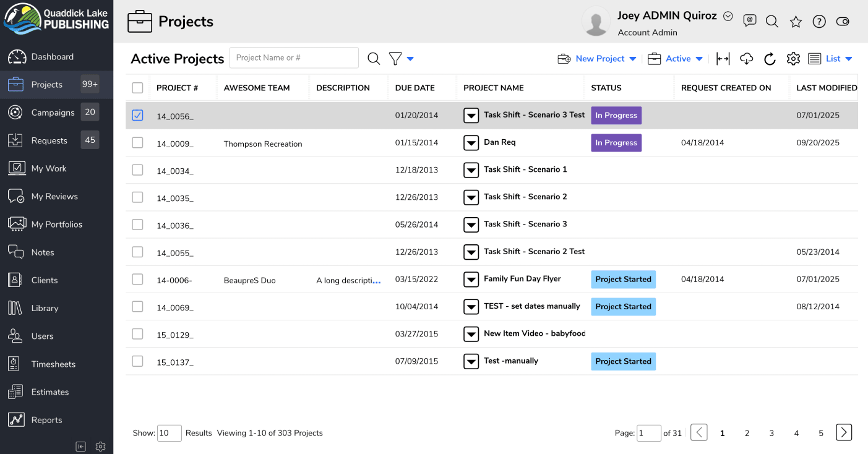868x454 pixels.
Task: Go to Timesheets in the sidebar
Action: pyautogui.click(x=53, y=364)
